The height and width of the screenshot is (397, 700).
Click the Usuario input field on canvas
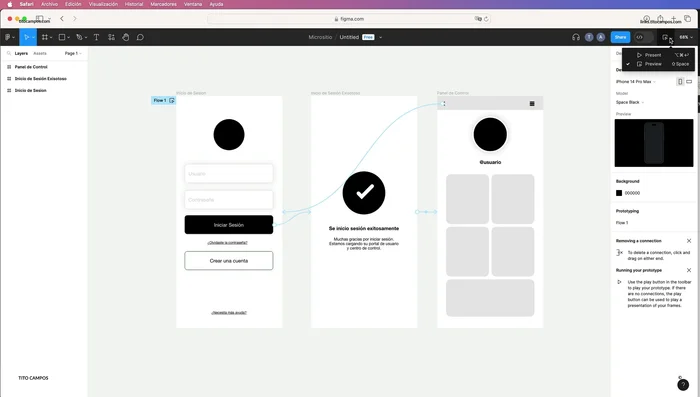229,173
